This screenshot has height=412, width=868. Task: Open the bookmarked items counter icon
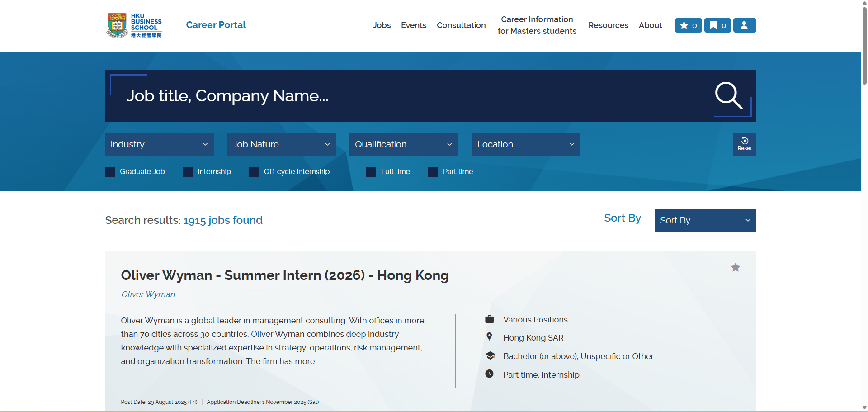click(x=717, y=25)
